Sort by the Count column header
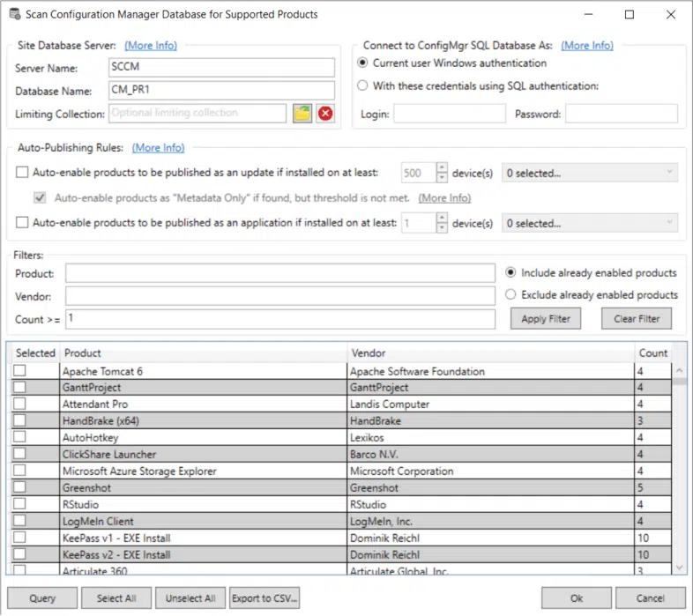693x616 pixels. 653,353
